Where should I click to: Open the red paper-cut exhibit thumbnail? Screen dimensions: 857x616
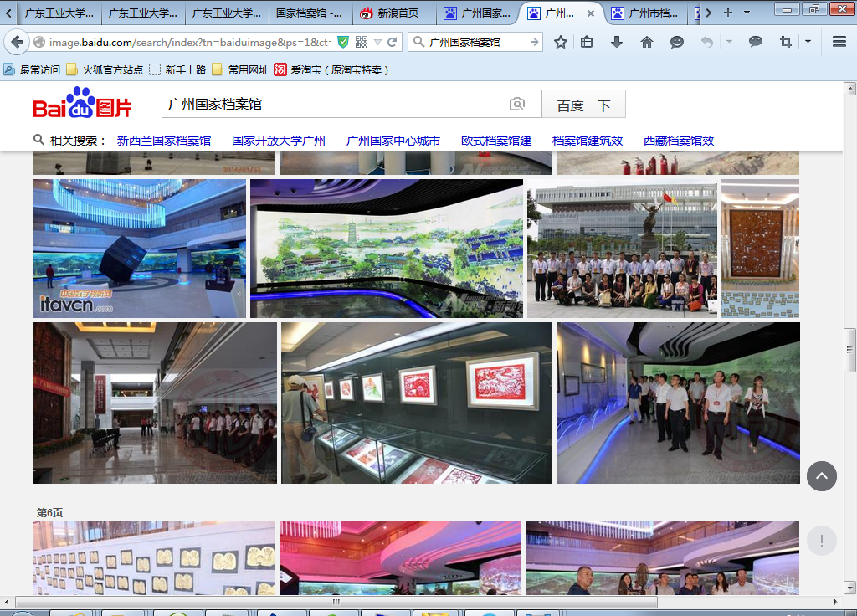point(417,403)
